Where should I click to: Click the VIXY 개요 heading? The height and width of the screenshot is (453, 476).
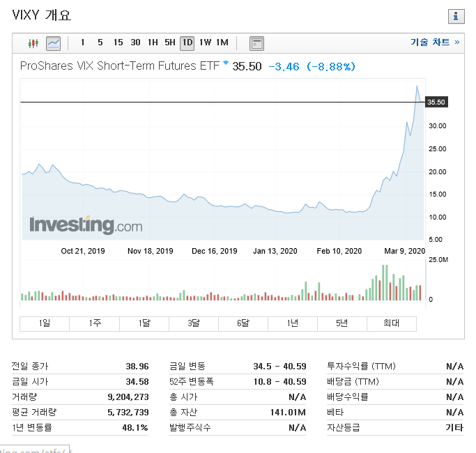pyautogui.click(x=42, y=15)
